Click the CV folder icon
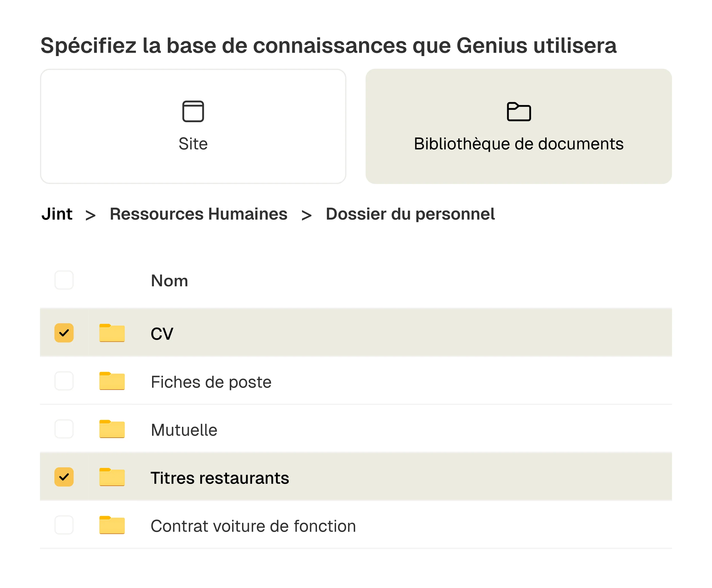This screenshot has width=712, height=588. (x=112, y=333)
